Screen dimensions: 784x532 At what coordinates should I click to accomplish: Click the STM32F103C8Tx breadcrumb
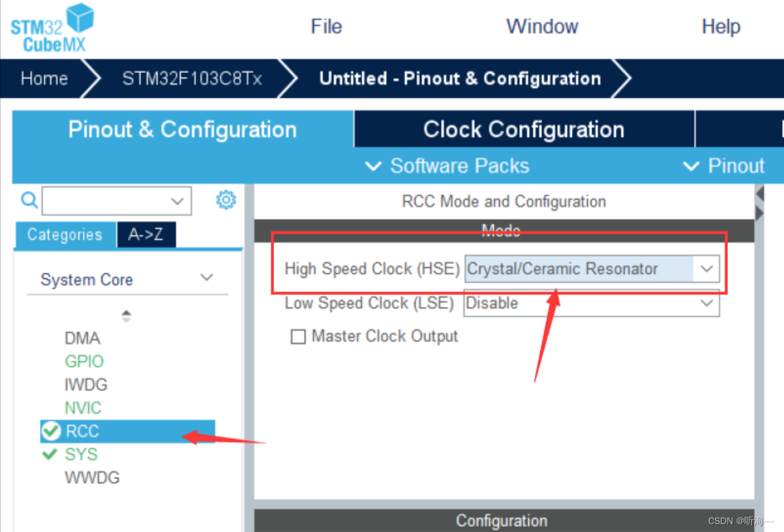pos(192,79)
